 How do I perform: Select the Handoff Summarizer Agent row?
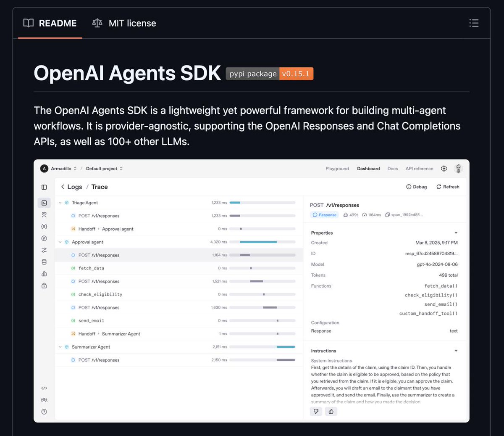pos(179,334)
